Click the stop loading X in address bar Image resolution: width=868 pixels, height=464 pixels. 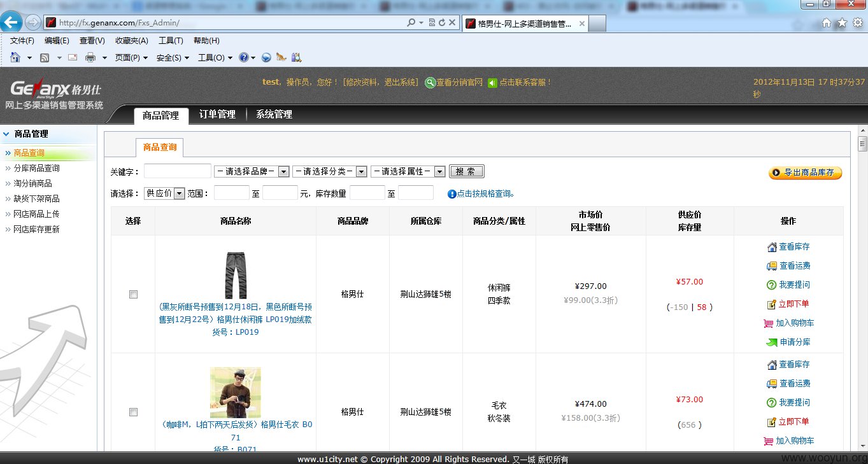[x=452, y=22]
